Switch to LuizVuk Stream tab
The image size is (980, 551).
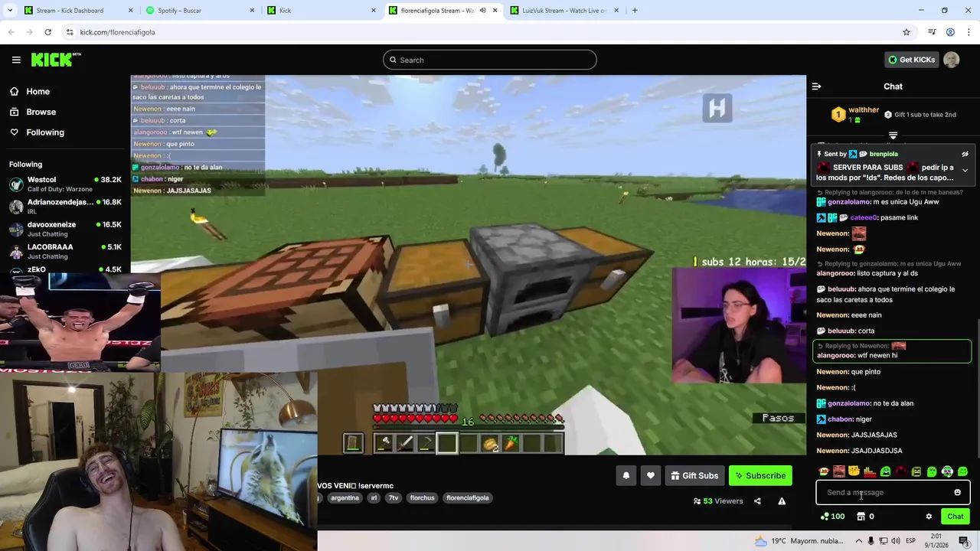coord(565,11)
